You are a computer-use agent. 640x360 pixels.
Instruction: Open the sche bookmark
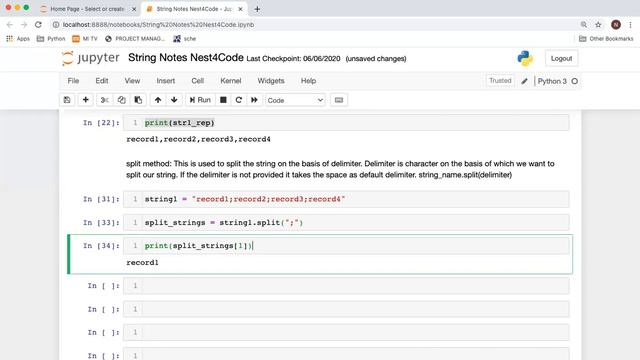click(184, 39)
